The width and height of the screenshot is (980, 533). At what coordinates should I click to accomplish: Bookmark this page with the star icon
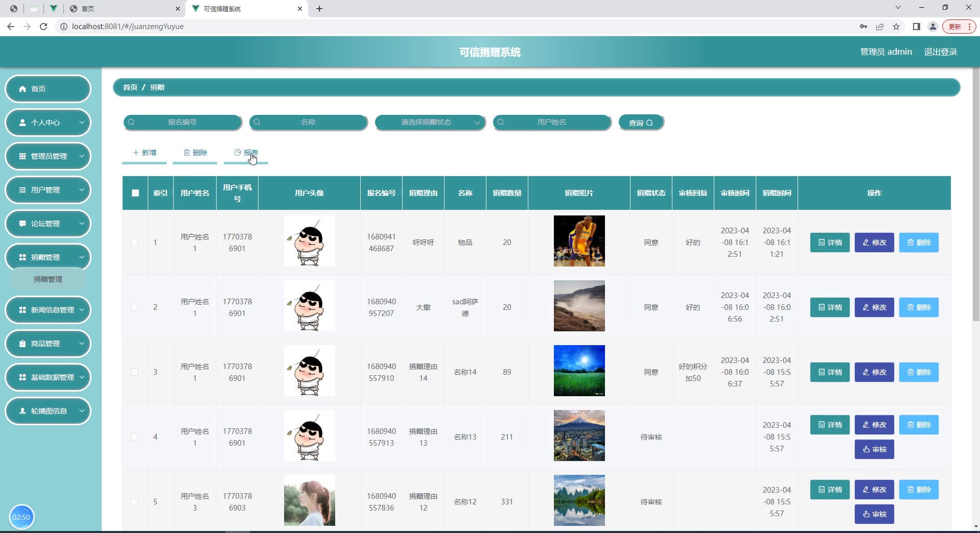tap(896, 27)
